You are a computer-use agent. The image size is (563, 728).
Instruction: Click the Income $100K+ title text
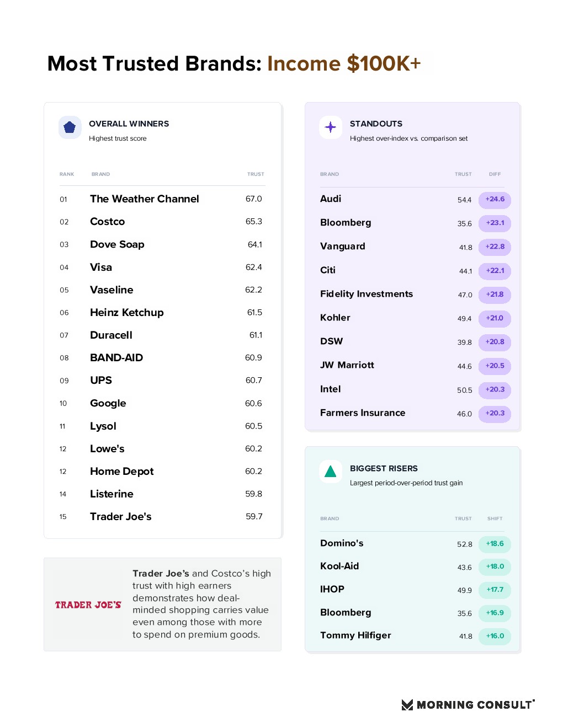point(344,63)
